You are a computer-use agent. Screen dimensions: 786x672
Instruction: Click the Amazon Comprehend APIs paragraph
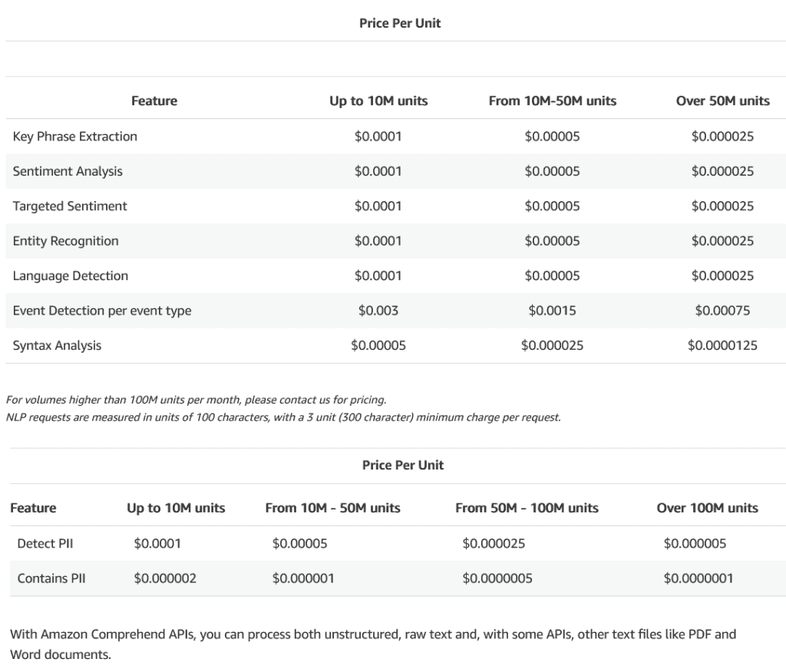click(x=373, y=644)
